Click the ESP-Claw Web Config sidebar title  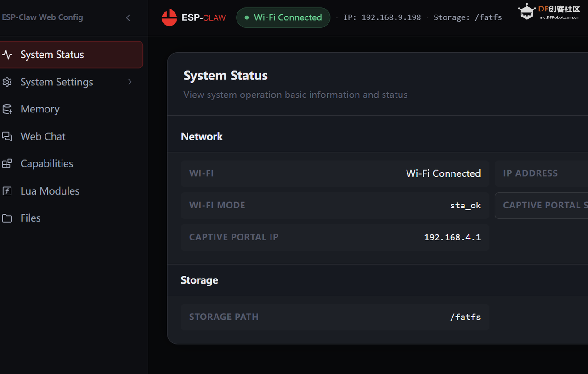pos(42,17)
